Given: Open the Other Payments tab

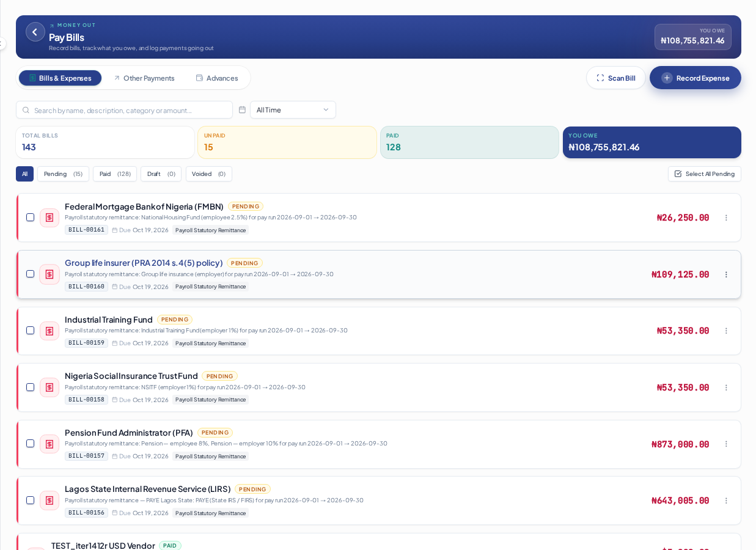Looking at the screenshot, I should point(144,78).
